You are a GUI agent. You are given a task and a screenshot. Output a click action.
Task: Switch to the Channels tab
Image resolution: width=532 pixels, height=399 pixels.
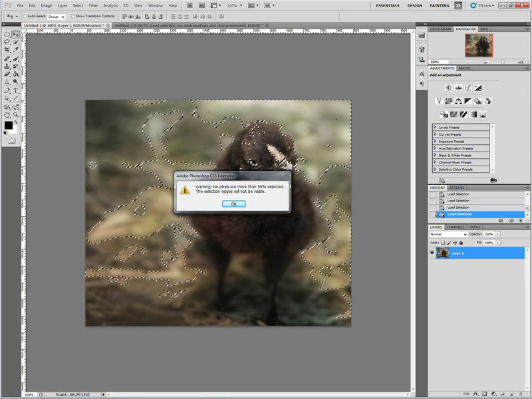456,227
